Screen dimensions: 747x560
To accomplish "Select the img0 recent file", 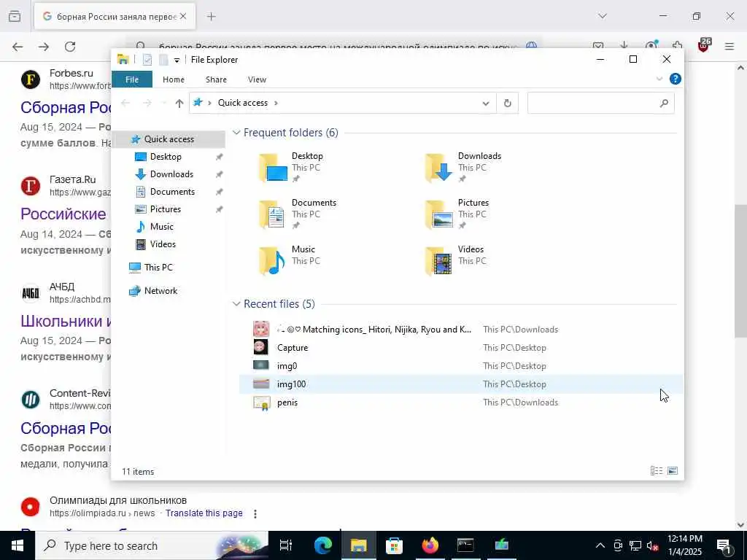I will (460, 366).
